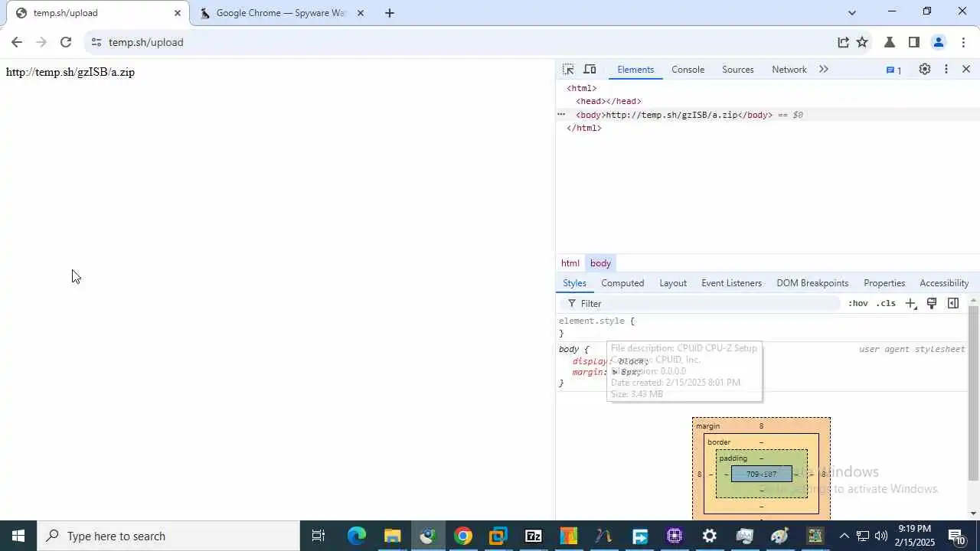Open the Network tab

[x=789, y=70]
